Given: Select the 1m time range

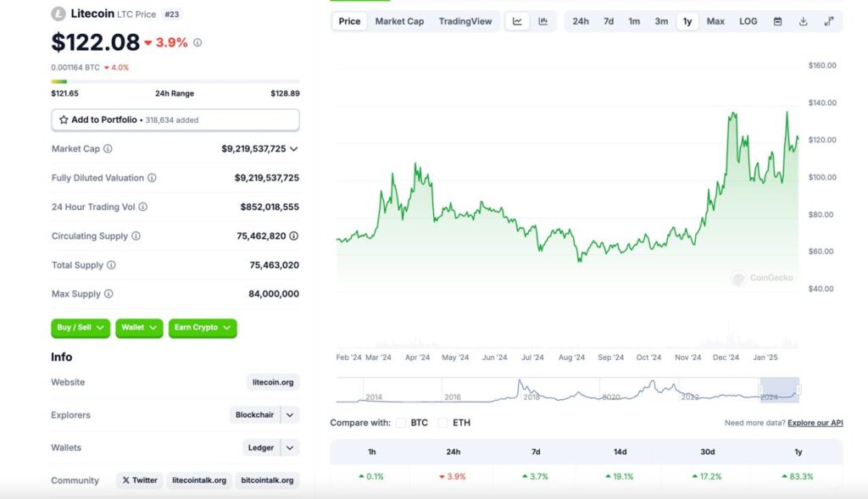Looking at the screenshot, I should click(634, 21).
